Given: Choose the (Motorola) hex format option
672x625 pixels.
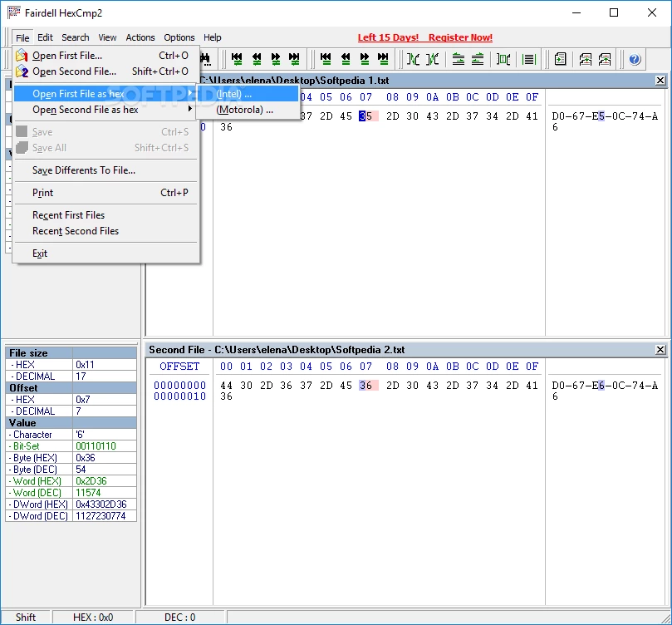Looking at the screenshot, I should (245, 110).
